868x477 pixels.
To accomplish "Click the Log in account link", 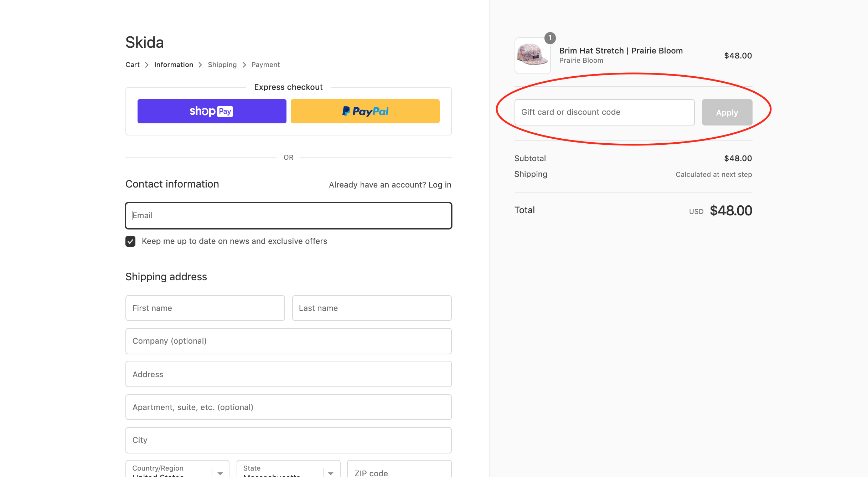I will (x=440, y=184).
